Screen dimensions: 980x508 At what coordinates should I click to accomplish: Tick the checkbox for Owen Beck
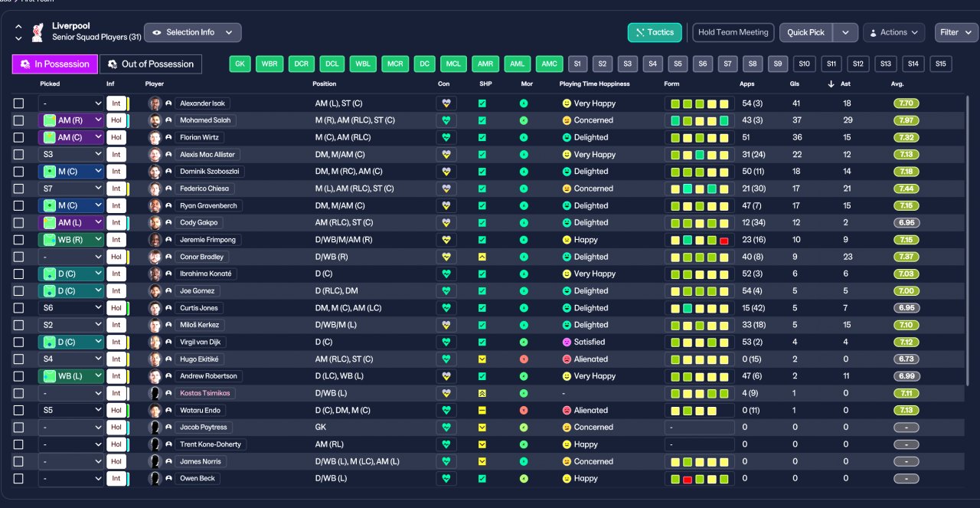click(19, 479)
